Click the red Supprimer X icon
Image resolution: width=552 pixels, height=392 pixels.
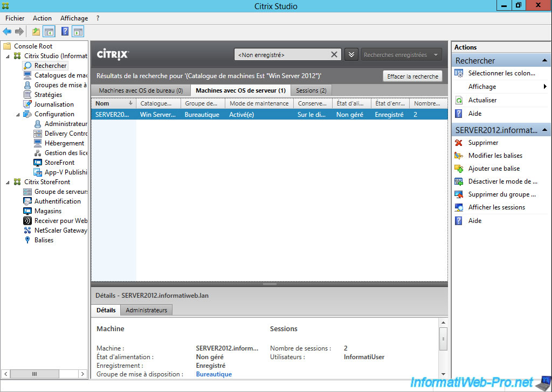click(459, 143)
